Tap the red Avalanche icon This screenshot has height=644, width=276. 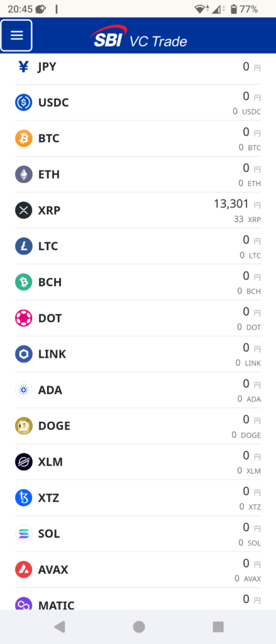point(23,570)
